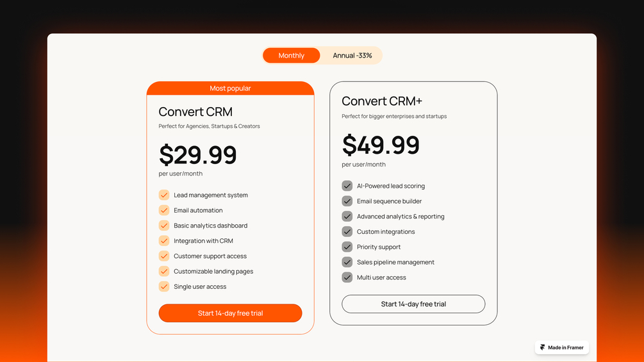644x362 pixels.
Task: Start the Convert CRM+ free trial button
Action: 413,304
